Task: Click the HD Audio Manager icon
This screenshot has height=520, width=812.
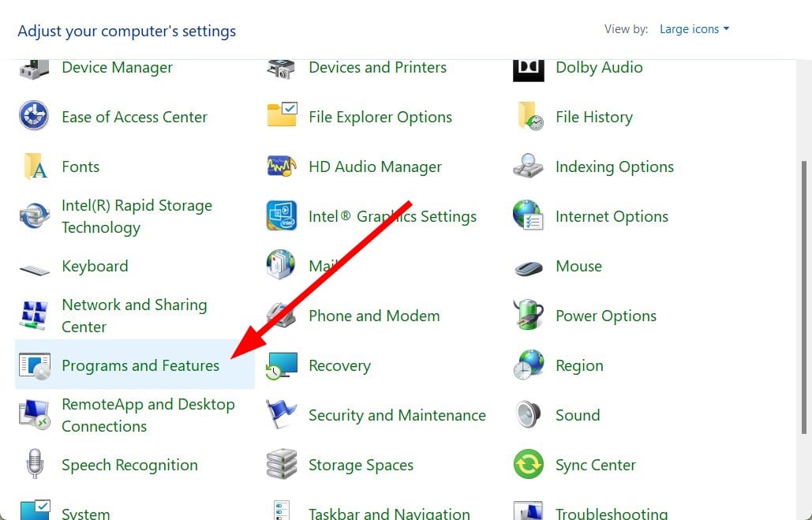Action: click(282, 166)
